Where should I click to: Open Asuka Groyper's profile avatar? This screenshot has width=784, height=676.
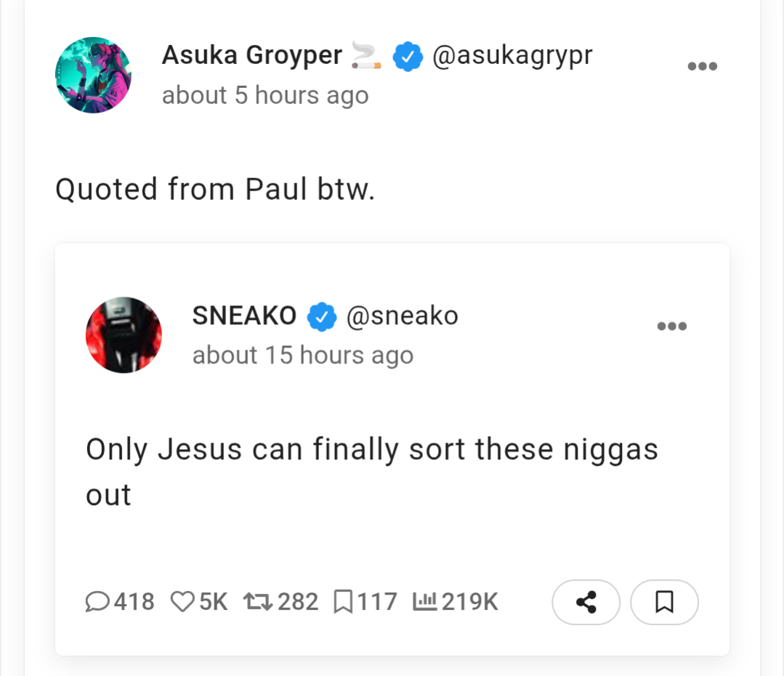94,75
